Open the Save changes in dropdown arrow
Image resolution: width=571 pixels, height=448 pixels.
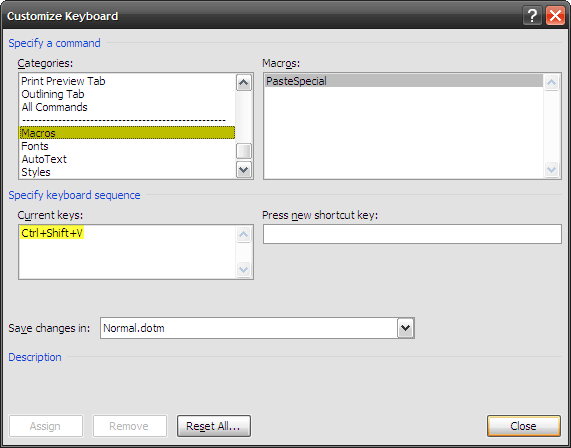pos(405,328)
